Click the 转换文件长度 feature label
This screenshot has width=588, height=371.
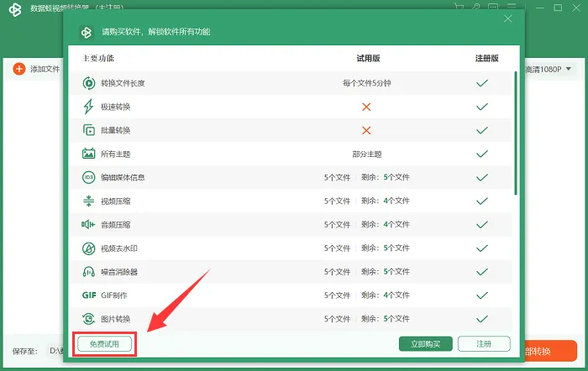[123, 83]
